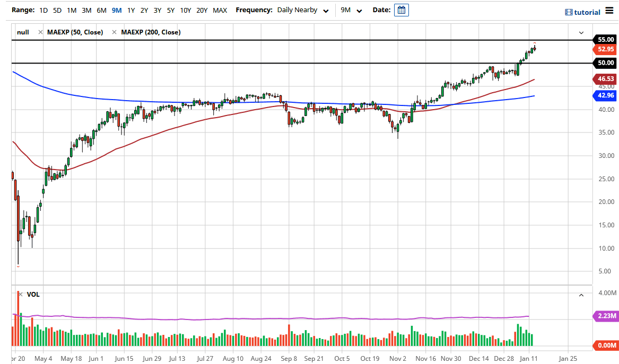
Task: Select the 3M range option
Action: [86, 10]
